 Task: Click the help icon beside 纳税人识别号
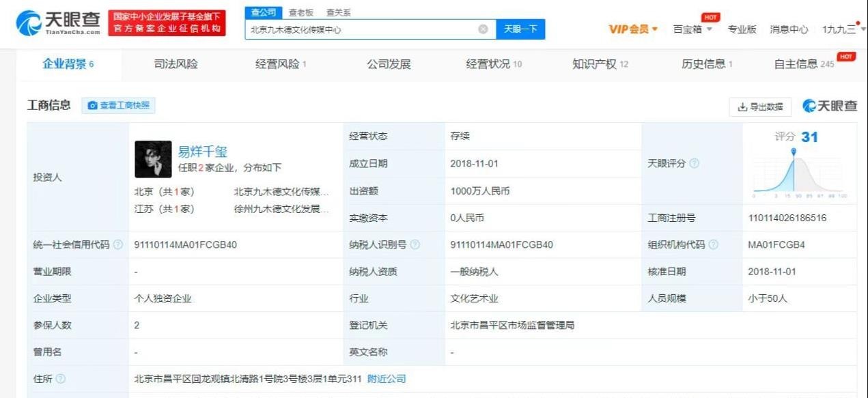coord(415,244)
